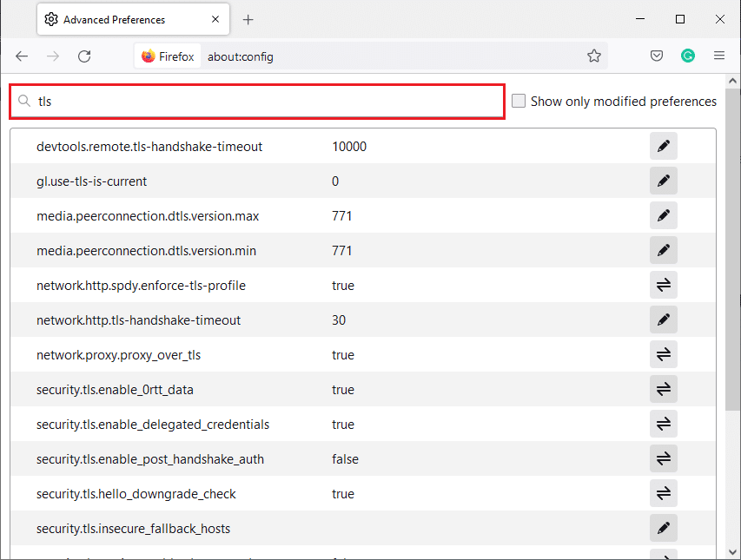Image resolution: width=741 pixels, height=560 pixels.
Task: Save page to Pocket
Action: point(657,56)
